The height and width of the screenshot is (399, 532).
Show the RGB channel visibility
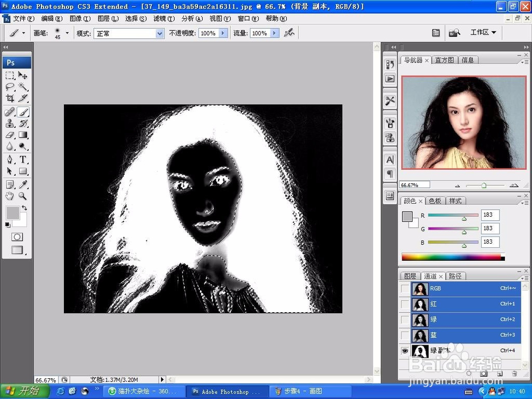pyautogui.click(x=405, y=288)
